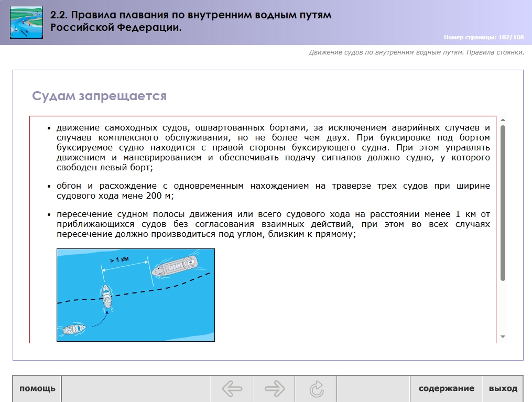Screen dimensions: 532x402
Task: Click the "2.2. Правила плавания" section title
Action: pyautogui.click(x=191, y=21)
